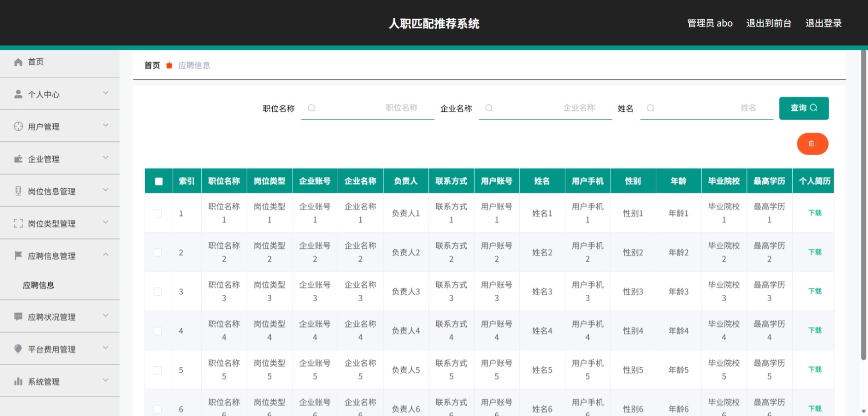Collapse the 应聘信息管理 menu chevron
Viewport: 868px width, 416px height.
[105, 255]
